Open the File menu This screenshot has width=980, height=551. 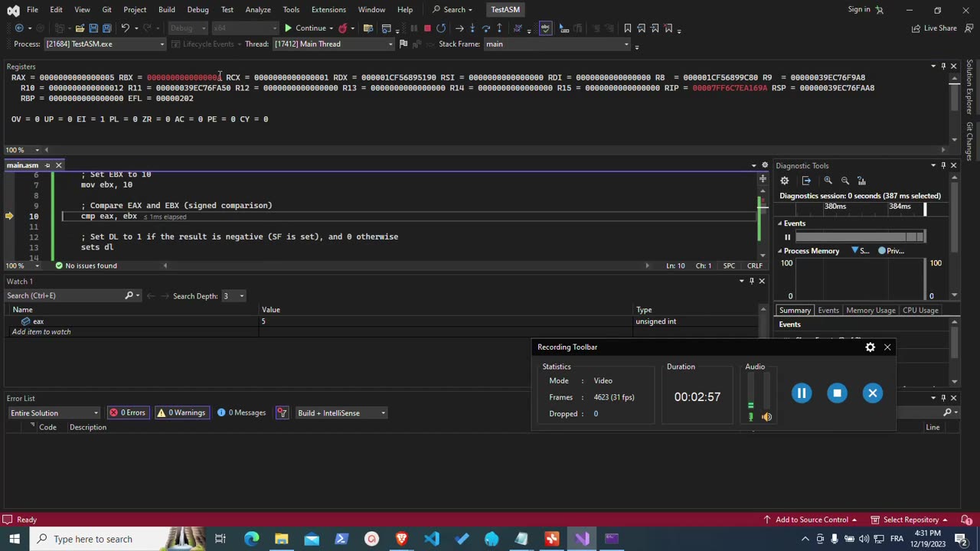coord(32,10)
